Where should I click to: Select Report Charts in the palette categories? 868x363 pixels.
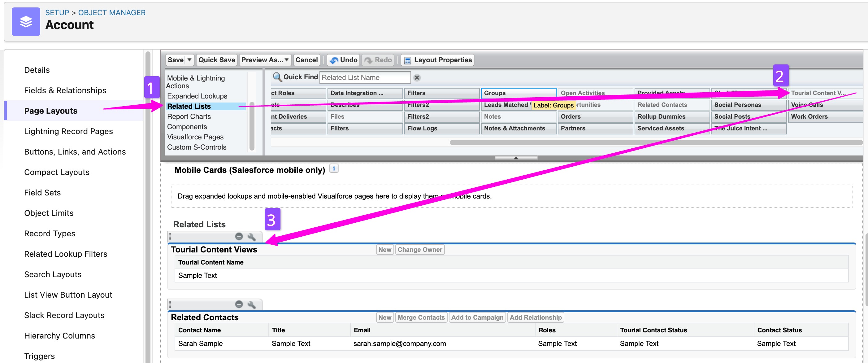[x=189, y=117]
